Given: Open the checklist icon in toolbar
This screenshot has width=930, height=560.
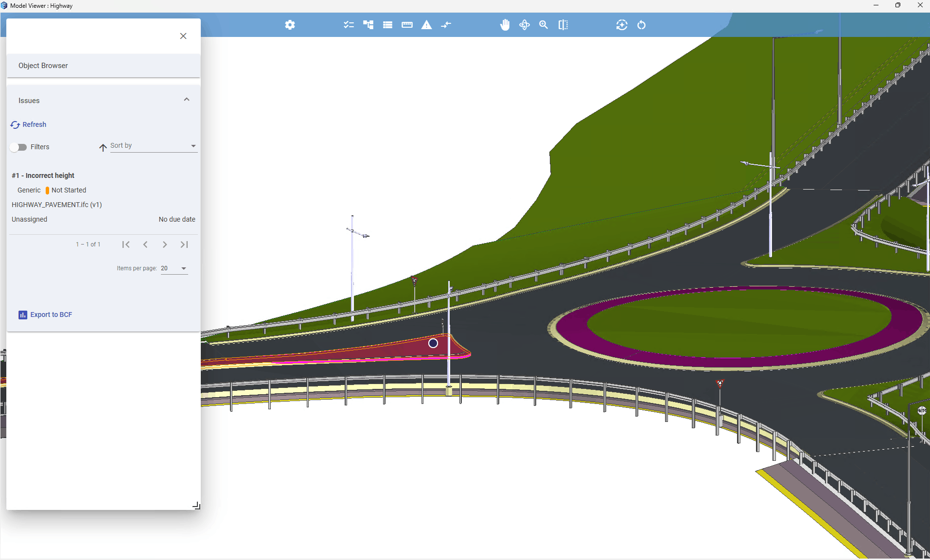Looking at the screenshot, I should [x=349, y=25].
